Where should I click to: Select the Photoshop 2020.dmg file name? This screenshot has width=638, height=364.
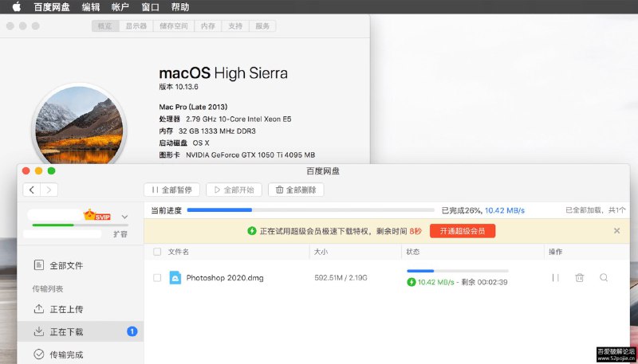coord(225,278)
